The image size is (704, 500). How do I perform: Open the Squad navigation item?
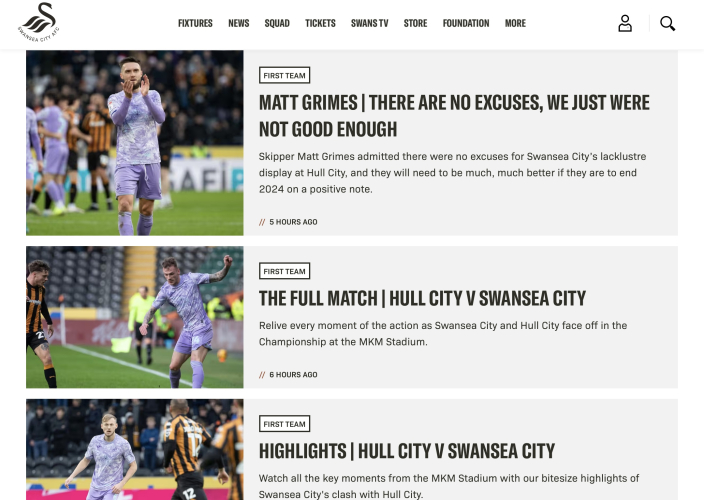click(277, 23)
